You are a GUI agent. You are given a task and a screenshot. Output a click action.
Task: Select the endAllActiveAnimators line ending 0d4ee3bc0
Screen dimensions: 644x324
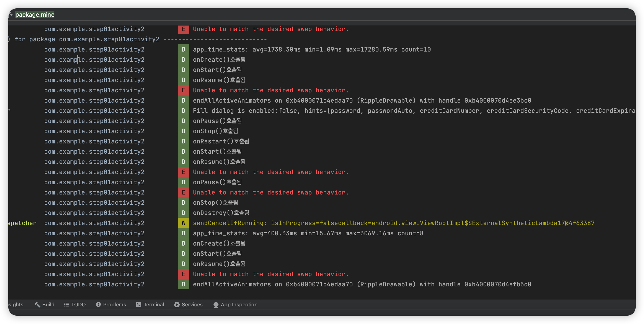click(x=362, y=100)
